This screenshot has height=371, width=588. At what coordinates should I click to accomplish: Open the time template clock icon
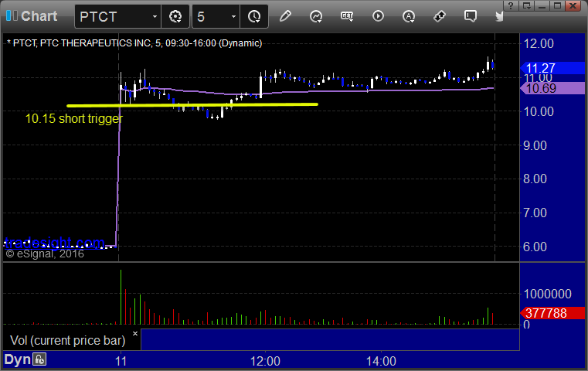coord(254,16)
